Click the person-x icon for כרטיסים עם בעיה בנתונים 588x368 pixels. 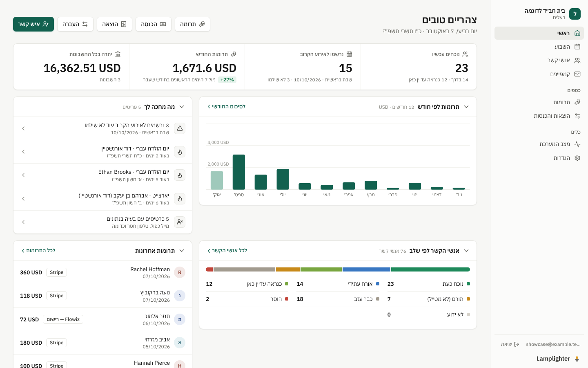coord(180,222)
